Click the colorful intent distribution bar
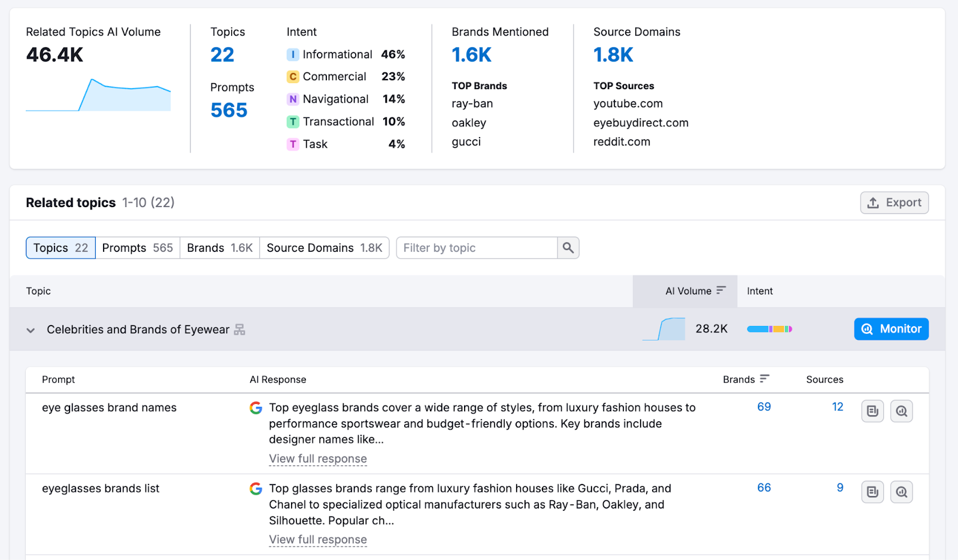Screen dimensions: 958x560 pos(769,329)
